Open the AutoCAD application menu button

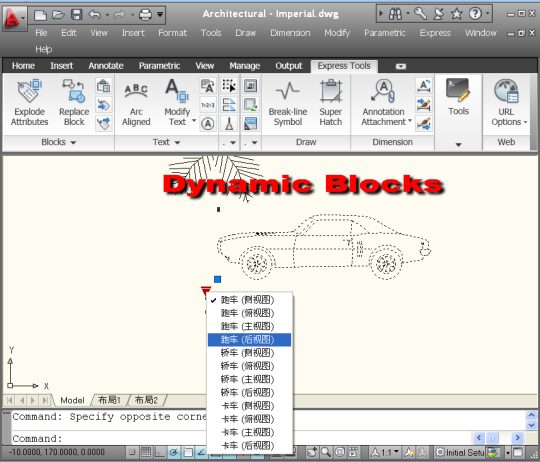pyautogui.click(x=14, y=18)
